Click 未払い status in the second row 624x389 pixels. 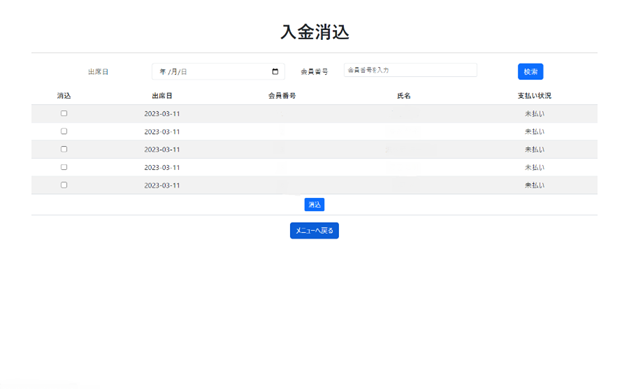pos(534,132)
